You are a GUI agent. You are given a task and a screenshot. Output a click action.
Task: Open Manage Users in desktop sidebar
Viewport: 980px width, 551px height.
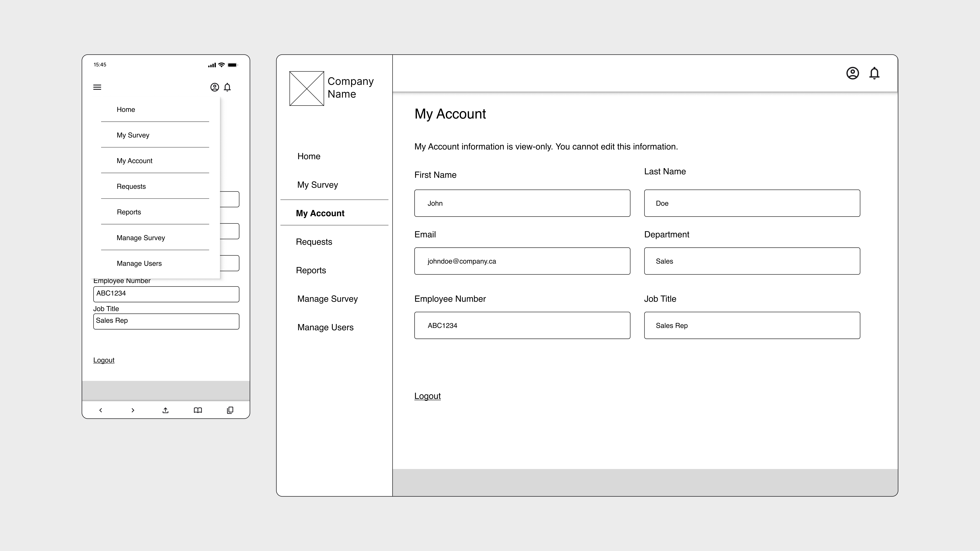point(325,327)
